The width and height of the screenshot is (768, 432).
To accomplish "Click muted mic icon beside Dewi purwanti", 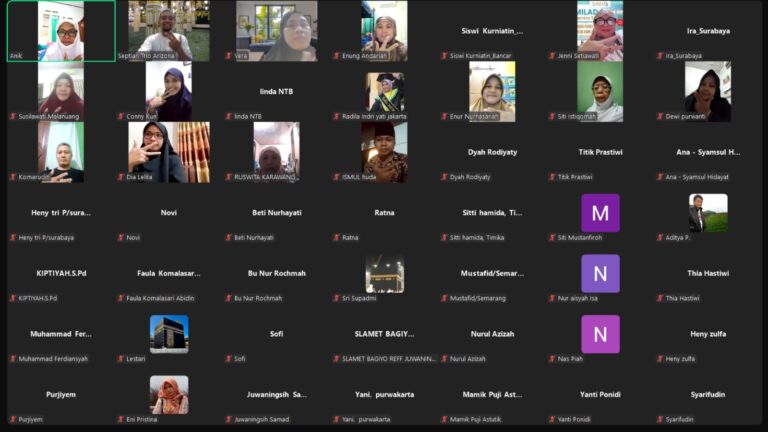I will (x=659, y=117).
